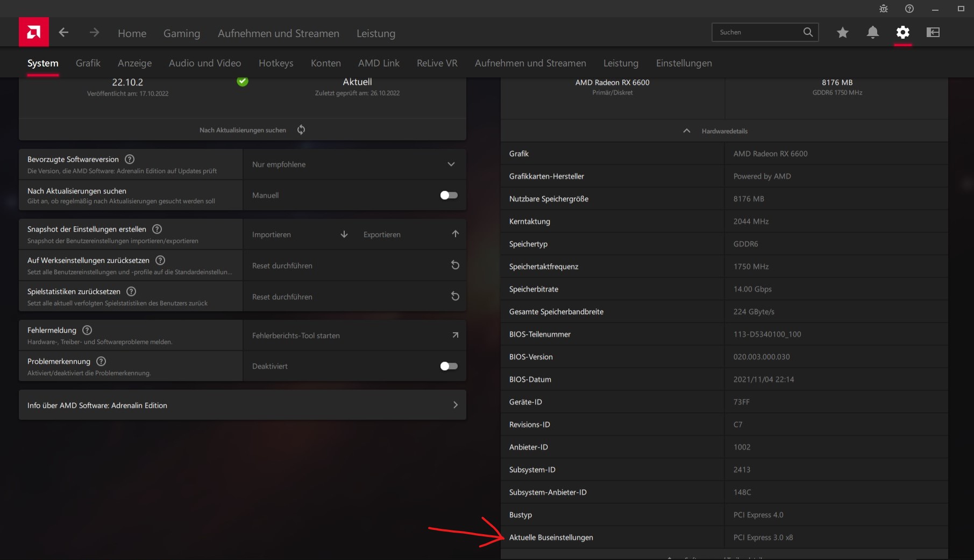The width and height of the screenshot is (974, 560).
Task: Open the Hotkeys tab
Action: pos(276,63)
